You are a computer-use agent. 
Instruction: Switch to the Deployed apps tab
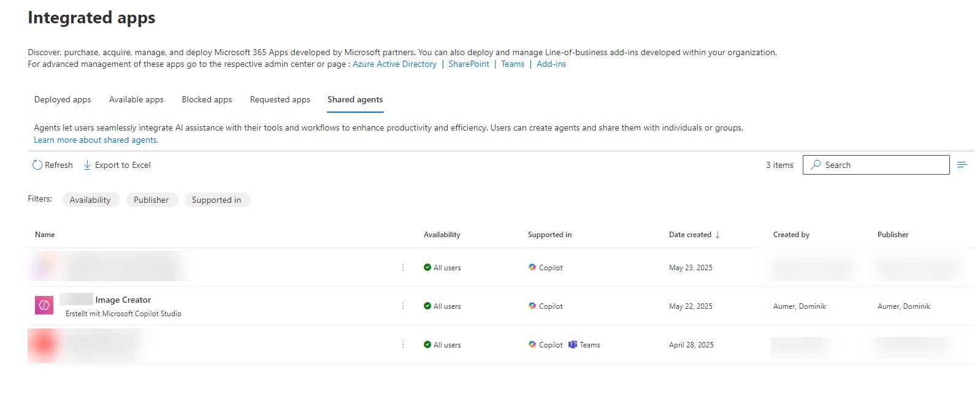63,99
